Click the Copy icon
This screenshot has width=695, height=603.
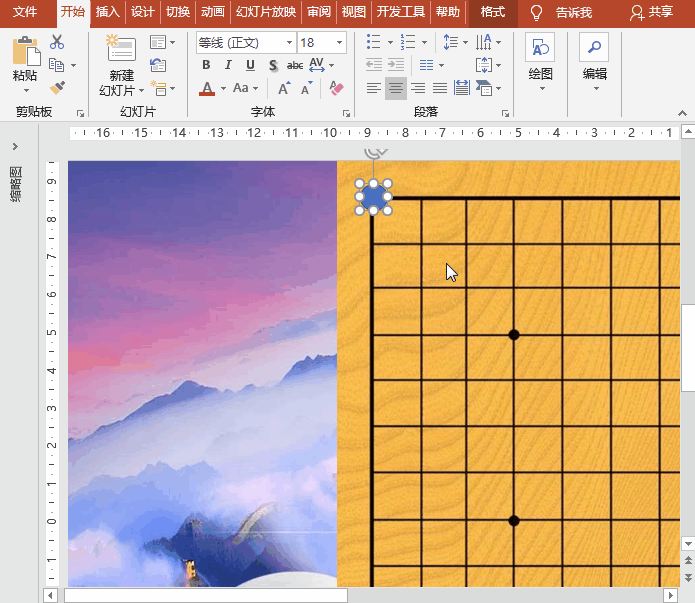tap(56, 65)
